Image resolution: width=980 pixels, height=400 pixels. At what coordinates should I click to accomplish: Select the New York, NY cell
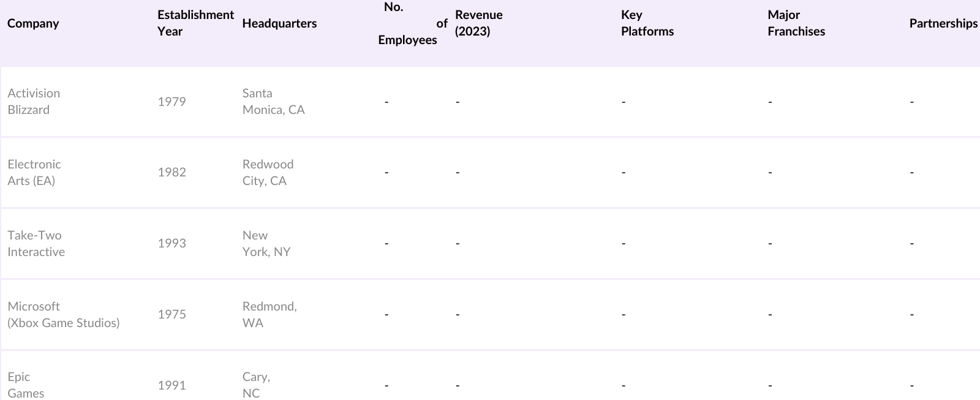click(266, 244)
